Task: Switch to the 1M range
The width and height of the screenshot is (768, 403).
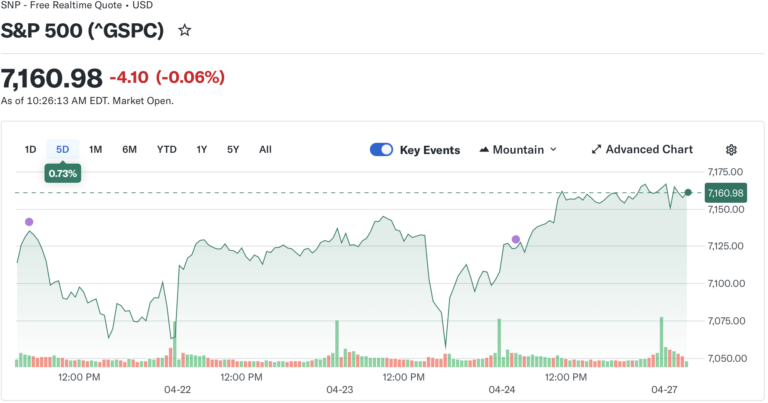Action: point(96,150)
